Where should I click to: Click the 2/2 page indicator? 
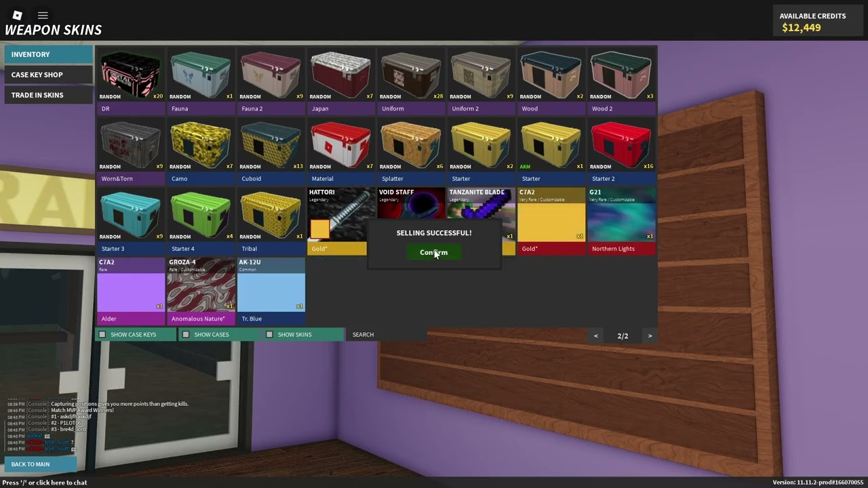coord(623,335)
